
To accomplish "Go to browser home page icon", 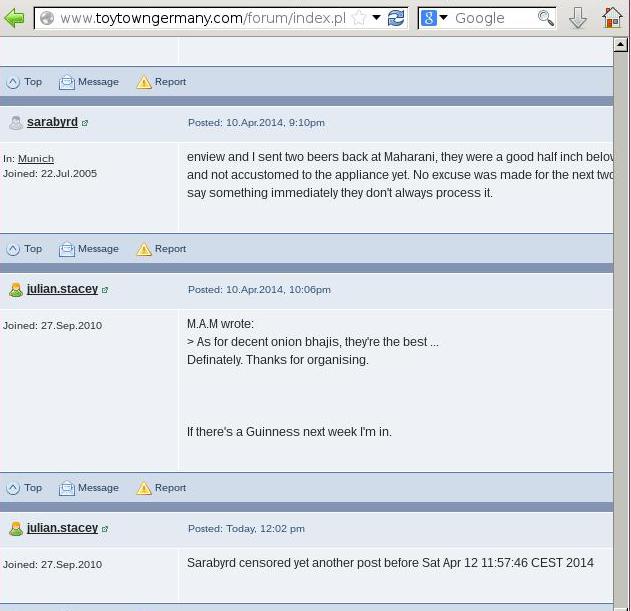I will click(612, 18).
